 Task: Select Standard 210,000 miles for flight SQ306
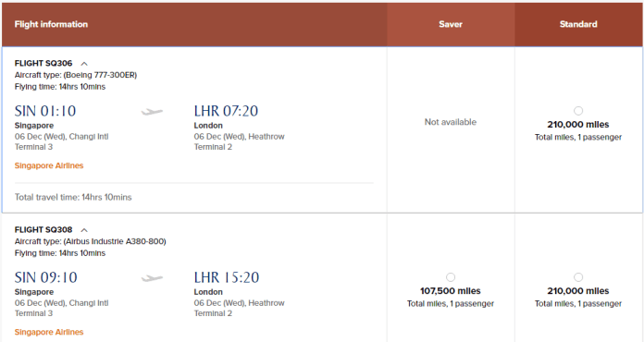point(578,111)
